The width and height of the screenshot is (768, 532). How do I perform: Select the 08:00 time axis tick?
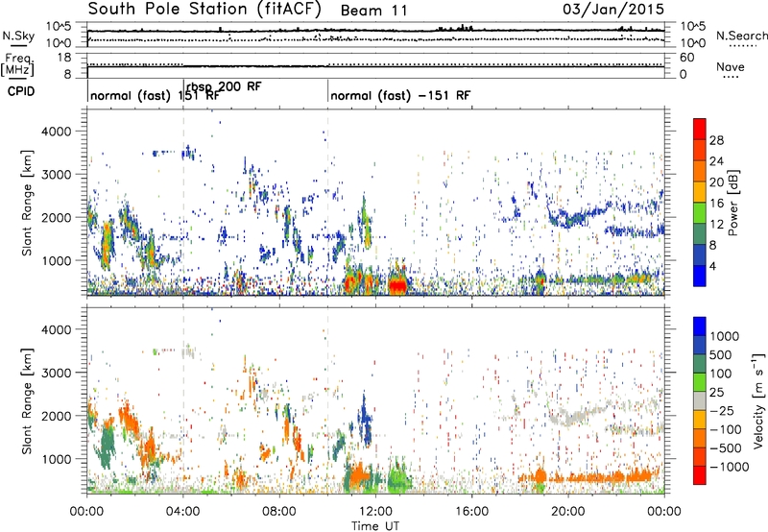(x=279, y=512)
